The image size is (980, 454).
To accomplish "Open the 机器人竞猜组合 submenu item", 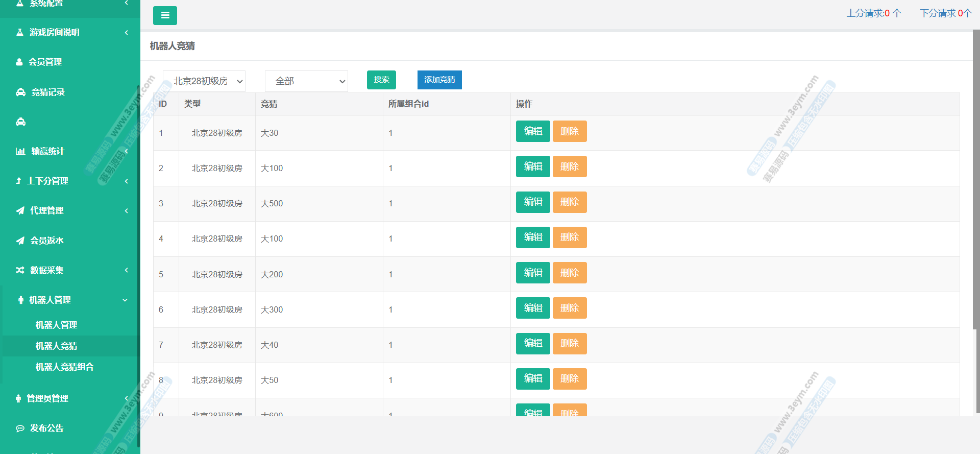I will [64, 367].
